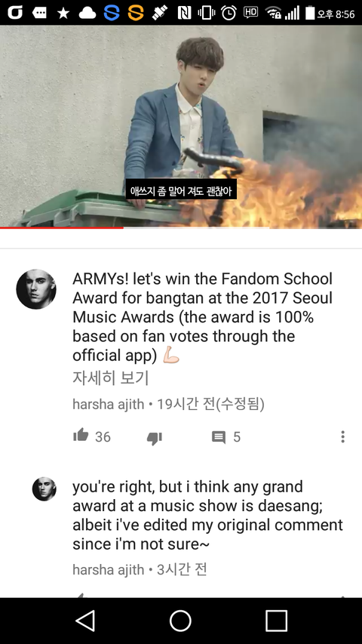Tap the star icon in status bar
Image resolution: width=362 pixels, height=644 pixels.
click(63, 13)
